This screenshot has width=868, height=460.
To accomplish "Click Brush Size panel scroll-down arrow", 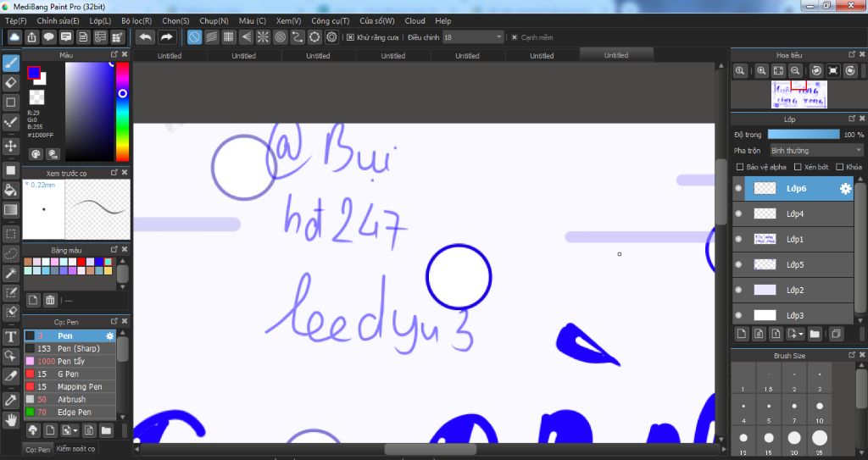I will [x=860, y=452].
